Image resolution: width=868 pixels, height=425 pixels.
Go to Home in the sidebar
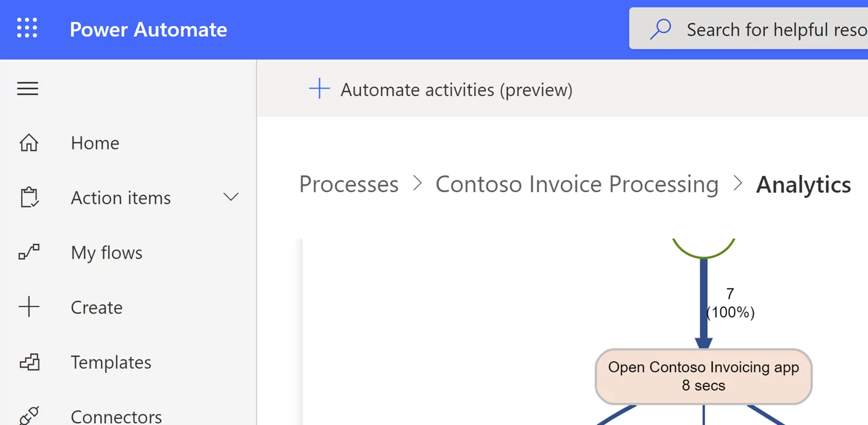(x=95, y=143)
